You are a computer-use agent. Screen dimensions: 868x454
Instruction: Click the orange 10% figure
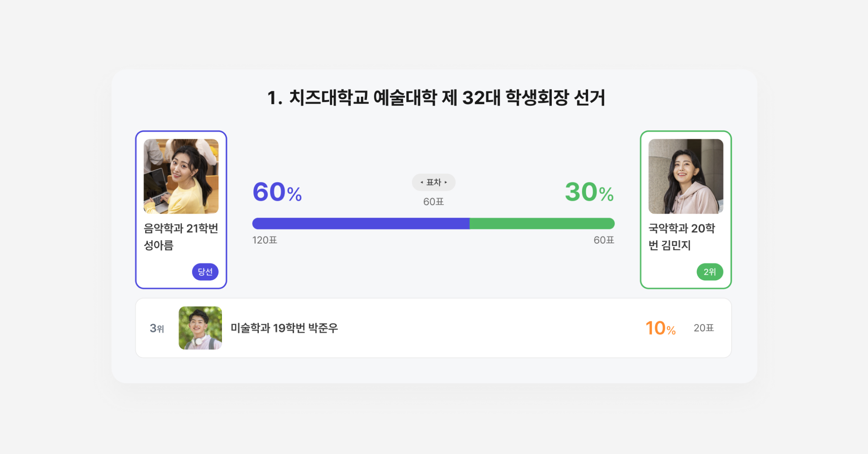661,328
